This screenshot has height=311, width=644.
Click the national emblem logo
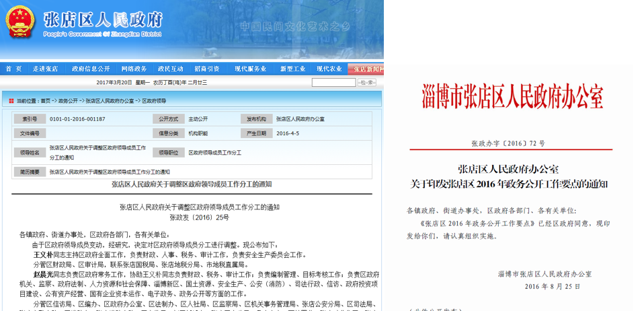point(21,23)
